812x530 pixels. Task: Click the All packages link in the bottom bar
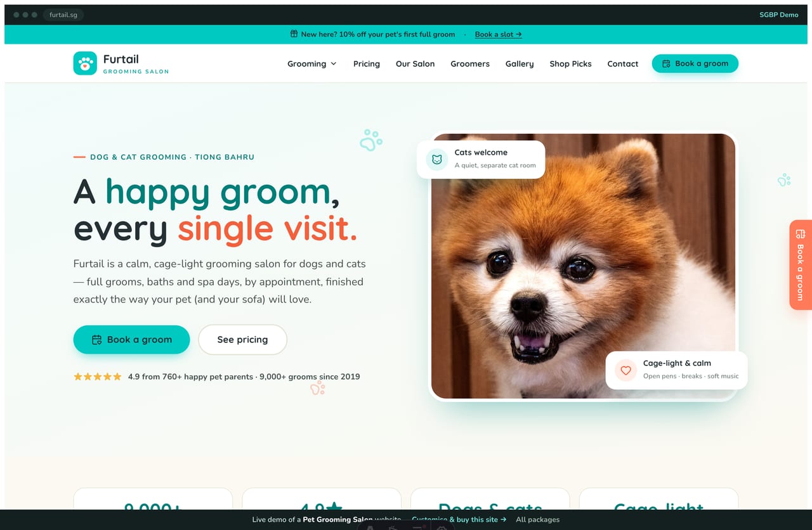pyautogui.click(x=538, y=520)
